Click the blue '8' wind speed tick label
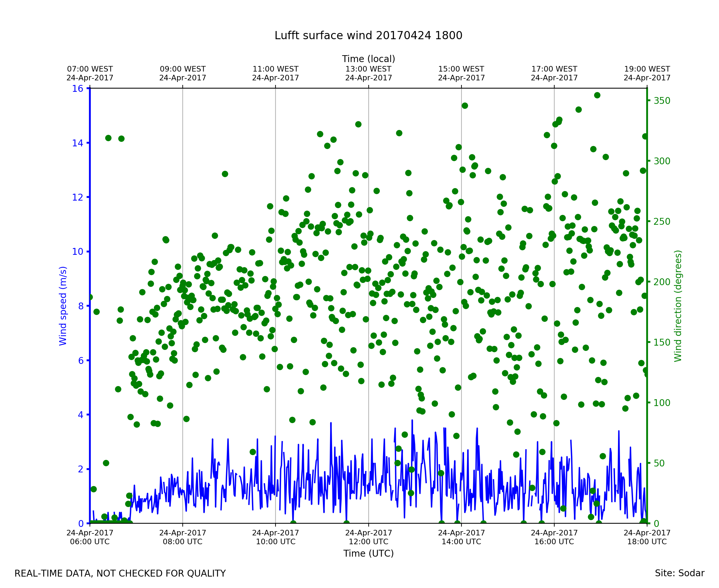Image resolution: width=719 pixels, height=588 pixels. [x=81, y=306]
